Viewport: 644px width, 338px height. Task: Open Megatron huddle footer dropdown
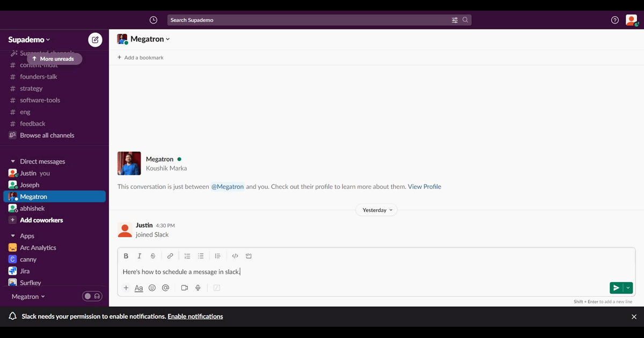[x=28, y=297]
